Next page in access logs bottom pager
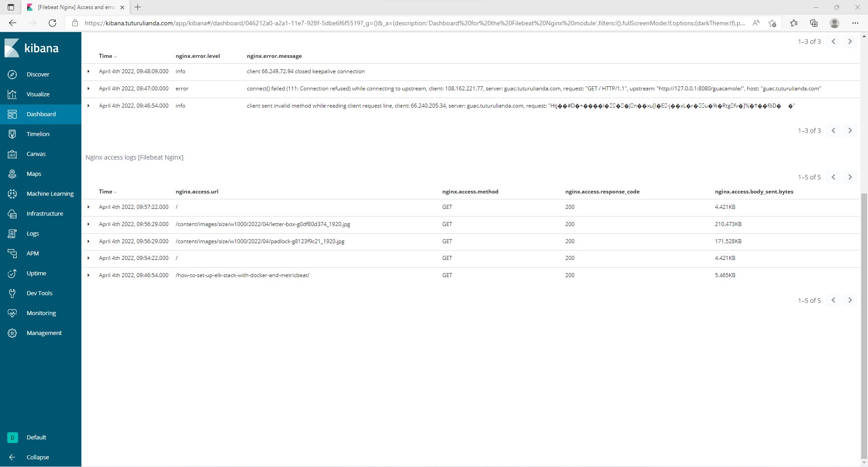 850,300
